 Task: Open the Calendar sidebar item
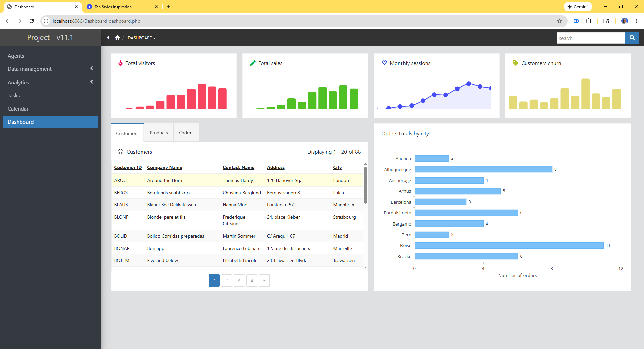click(x=18, y=109)
